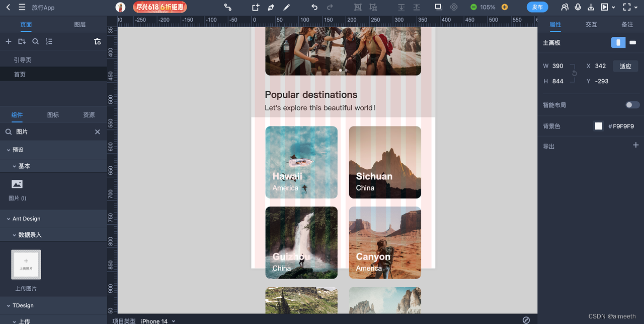
Task: Switch to the 组件 components tab
Action: click(x=17, y=115)
